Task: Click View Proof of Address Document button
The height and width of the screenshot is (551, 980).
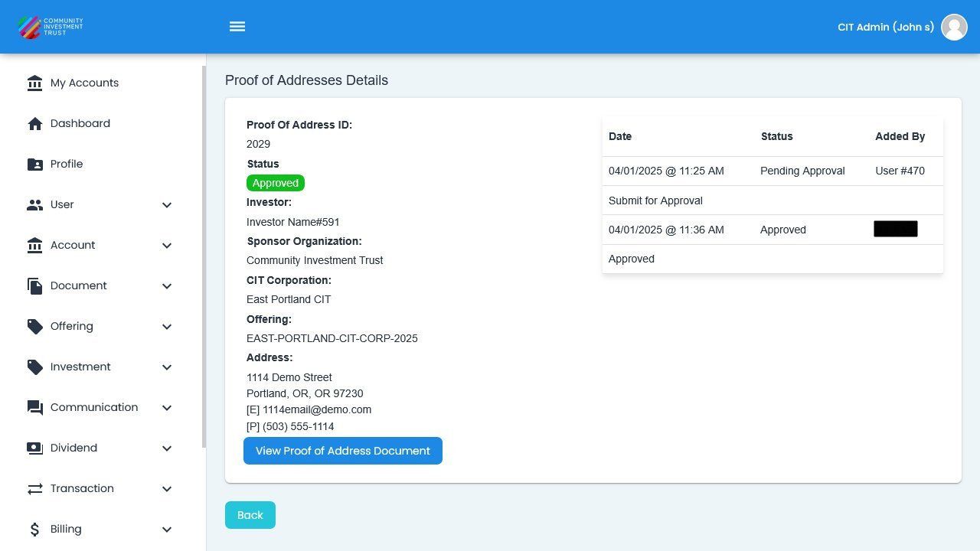Action: coord(342,451)
